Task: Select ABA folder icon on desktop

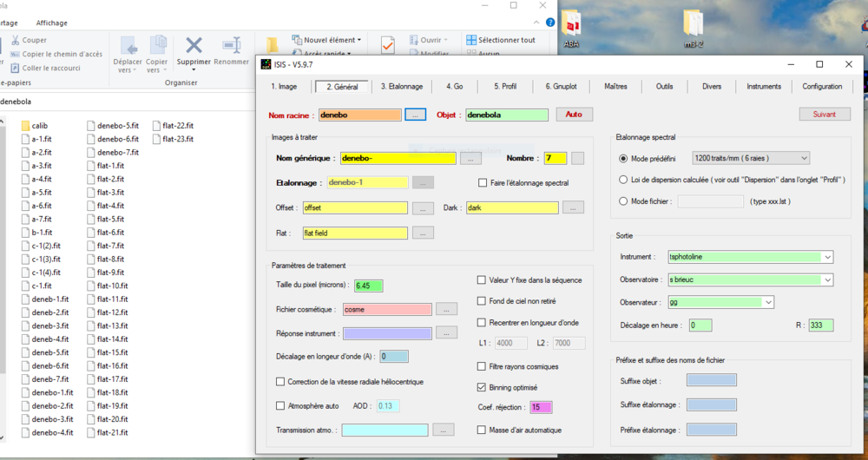Action: click(571, 23)
